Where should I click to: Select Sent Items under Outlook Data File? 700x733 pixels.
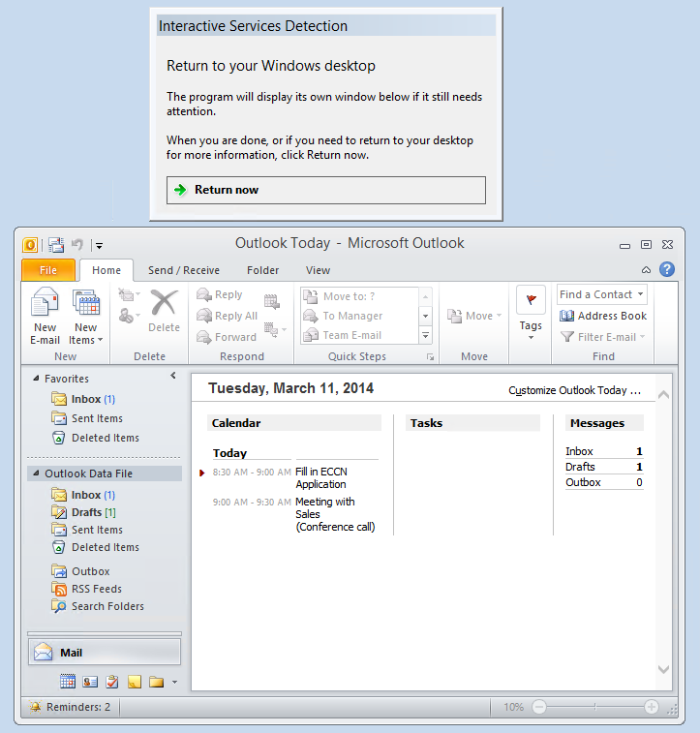tap(87, 530)
